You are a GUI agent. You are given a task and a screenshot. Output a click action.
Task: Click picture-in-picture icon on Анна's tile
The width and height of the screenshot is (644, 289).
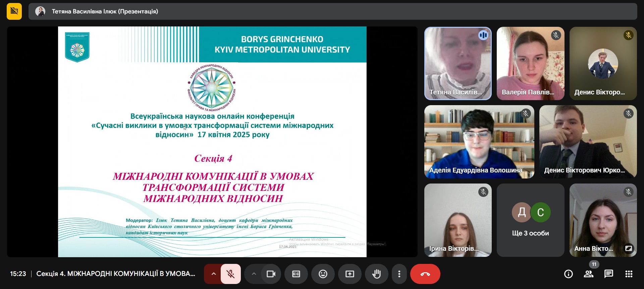tap(628, 248)
